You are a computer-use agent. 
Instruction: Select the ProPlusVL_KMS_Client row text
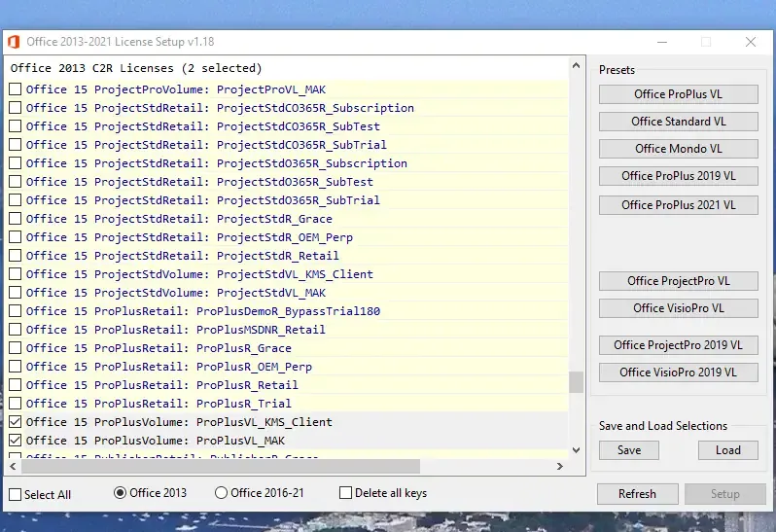click(x=179, y=422)
